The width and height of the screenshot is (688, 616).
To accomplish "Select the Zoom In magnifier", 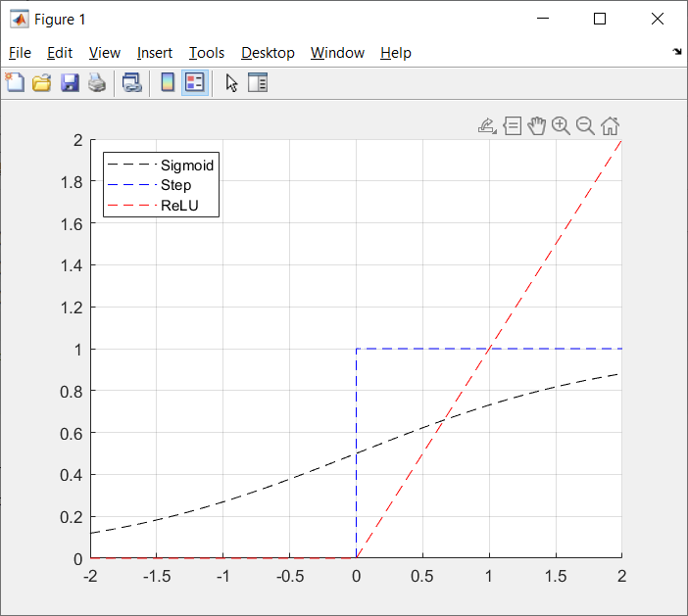I will tap(561, 126).
